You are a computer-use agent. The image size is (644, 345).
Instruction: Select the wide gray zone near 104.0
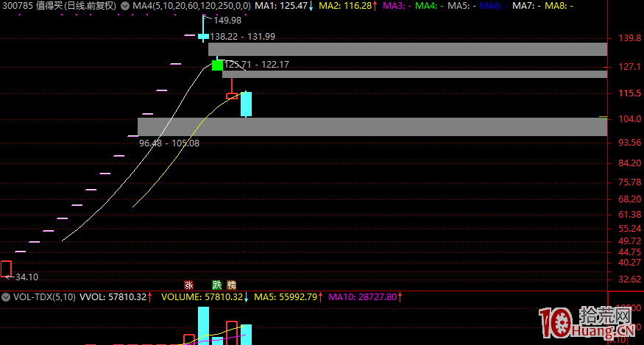click(372, 127)
